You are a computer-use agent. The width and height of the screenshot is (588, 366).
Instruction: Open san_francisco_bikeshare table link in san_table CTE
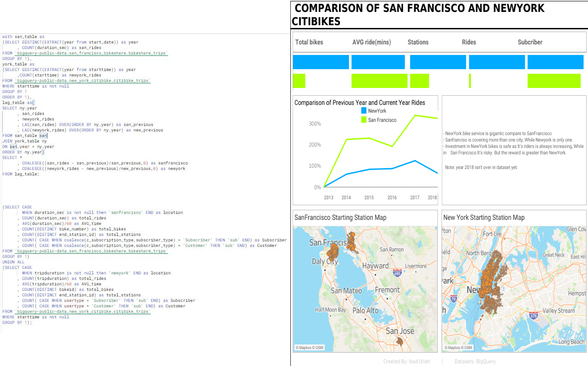[91, 53]
